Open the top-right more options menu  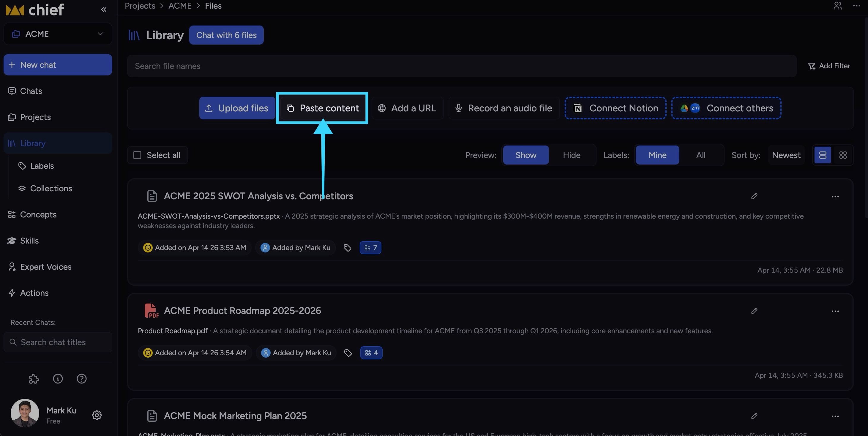[x=856, y=6]
